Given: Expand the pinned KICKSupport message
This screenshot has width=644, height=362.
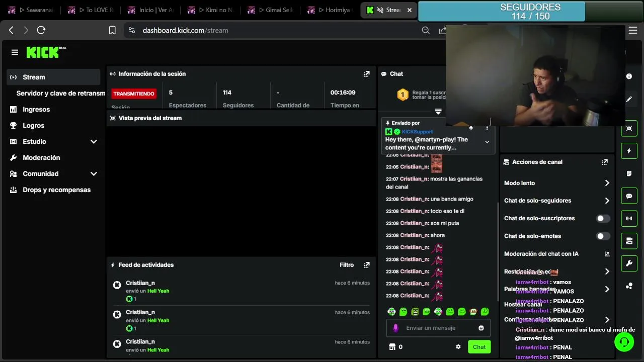Looking at the screenshot, I should [x=487, y=142].
